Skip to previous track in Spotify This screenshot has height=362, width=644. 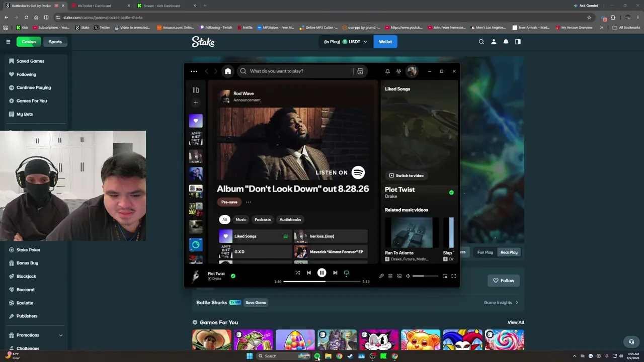point(309,273)
